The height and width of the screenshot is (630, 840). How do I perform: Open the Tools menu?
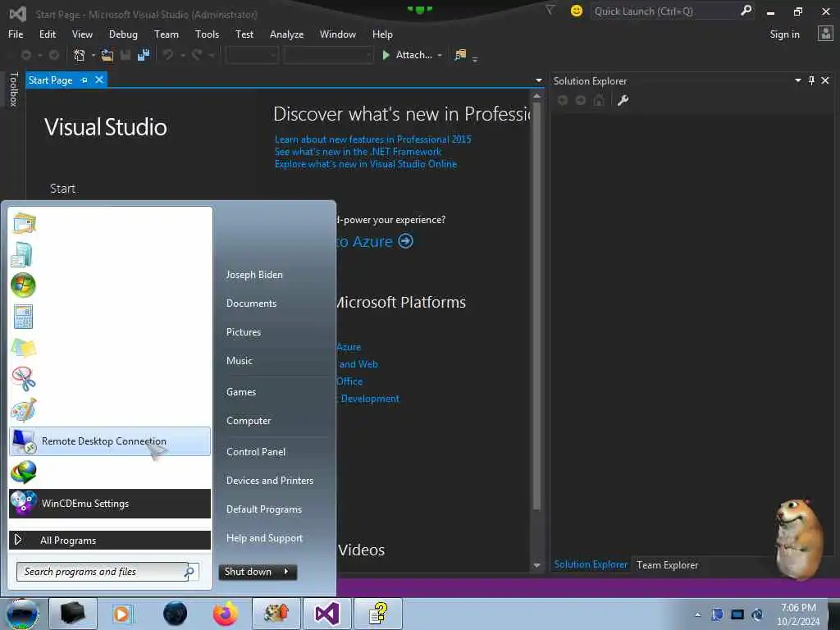click(x=207, y=34)
